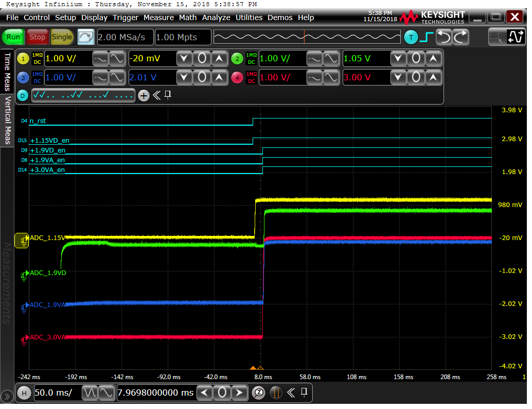
Task: Click the green Run button
Action: pos(13,37)
